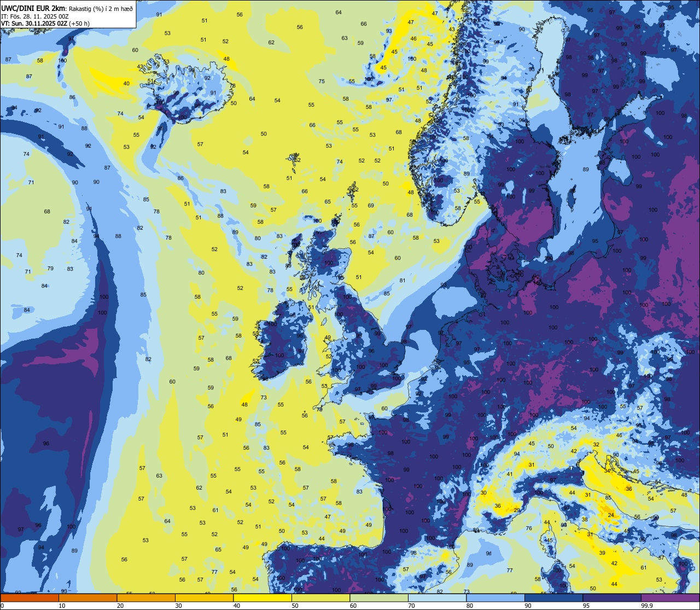The height and width of the screenshot is (610, 700).
Task: Click the humidity value 76 near Corsica
Action: 529,528
